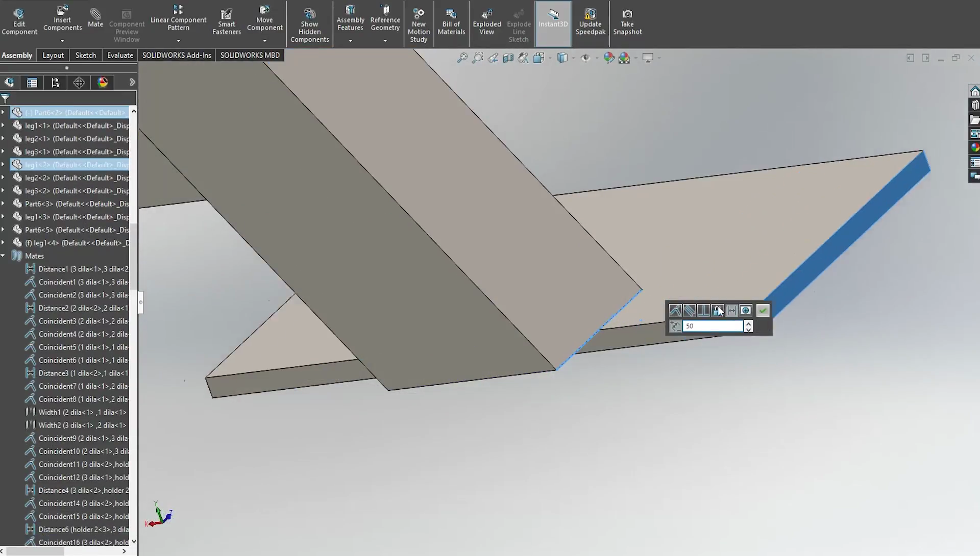Confirm the mate with the green checkmark
The width and height of the screenshot is (980, 556).
click(763, 310)
